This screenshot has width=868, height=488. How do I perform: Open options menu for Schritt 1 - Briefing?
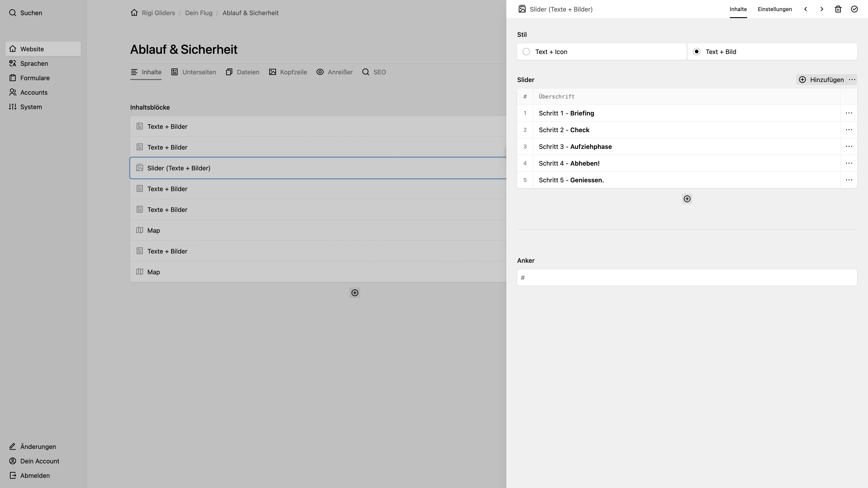tap(849, 113)
